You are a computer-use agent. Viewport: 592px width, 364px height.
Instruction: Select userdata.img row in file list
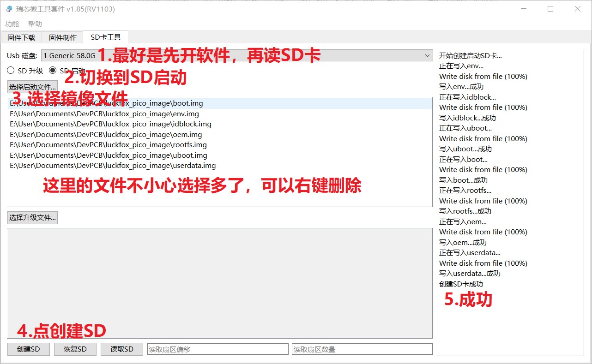220,166
